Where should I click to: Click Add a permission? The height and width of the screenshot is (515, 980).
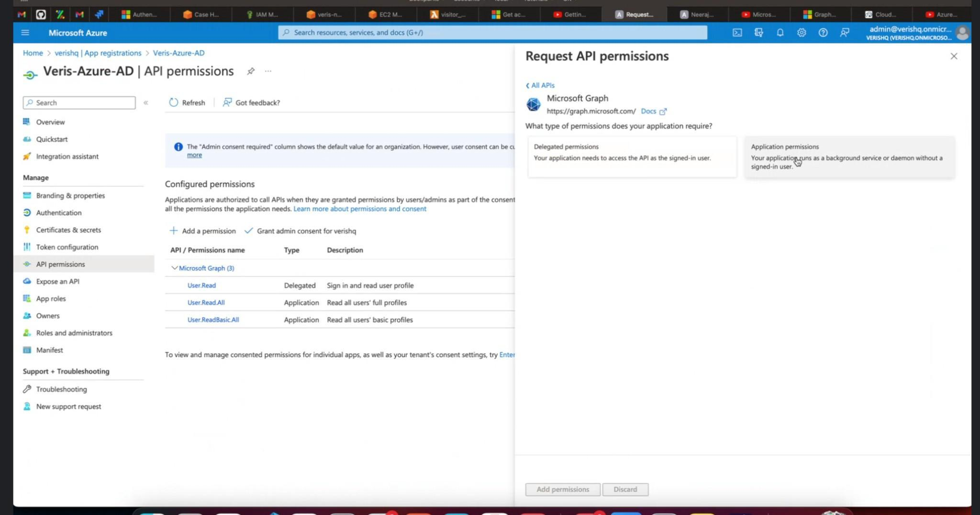203,231
